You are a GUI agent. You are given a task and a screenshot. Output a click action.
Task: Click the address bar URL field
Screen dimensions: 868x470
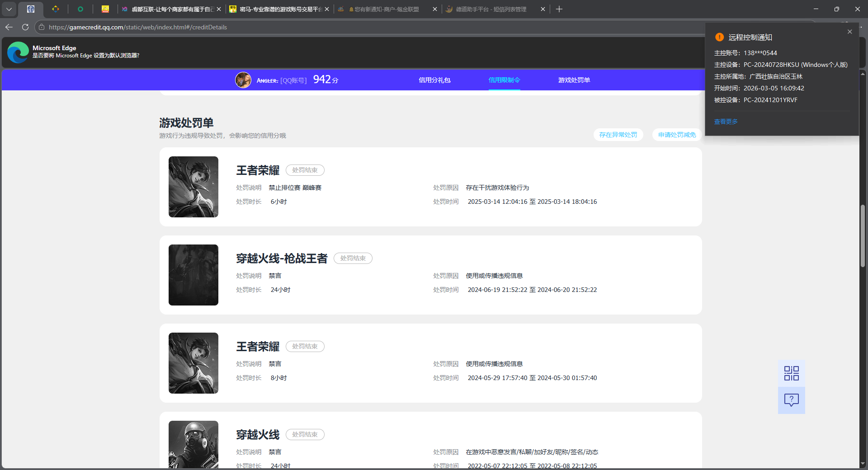coord(316,27)
